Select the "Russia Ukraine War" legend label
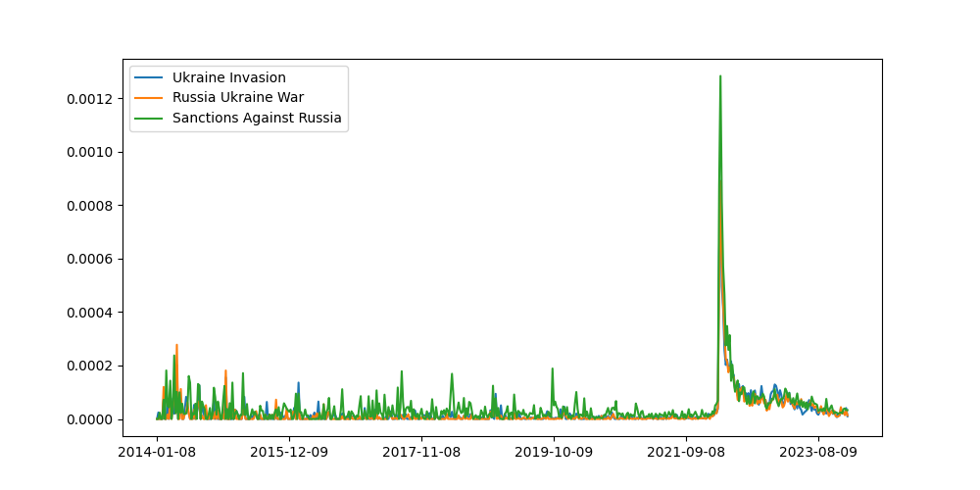 (238, 98)
